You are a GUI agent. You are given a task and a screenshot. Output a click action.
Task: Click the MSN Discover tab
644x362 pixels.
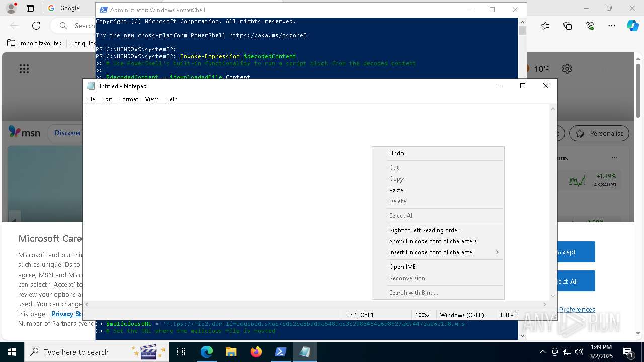pos(68,133)
